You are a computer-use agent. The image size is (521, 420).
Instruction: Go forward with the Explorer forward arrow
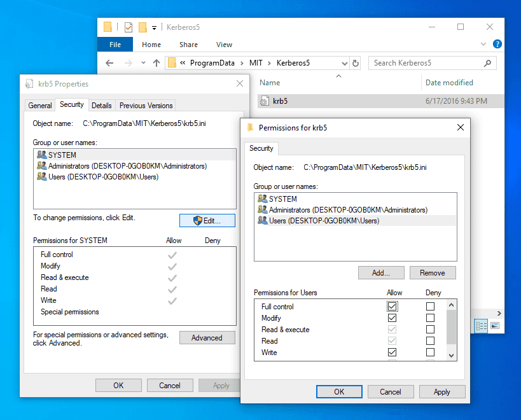[128, 63]
